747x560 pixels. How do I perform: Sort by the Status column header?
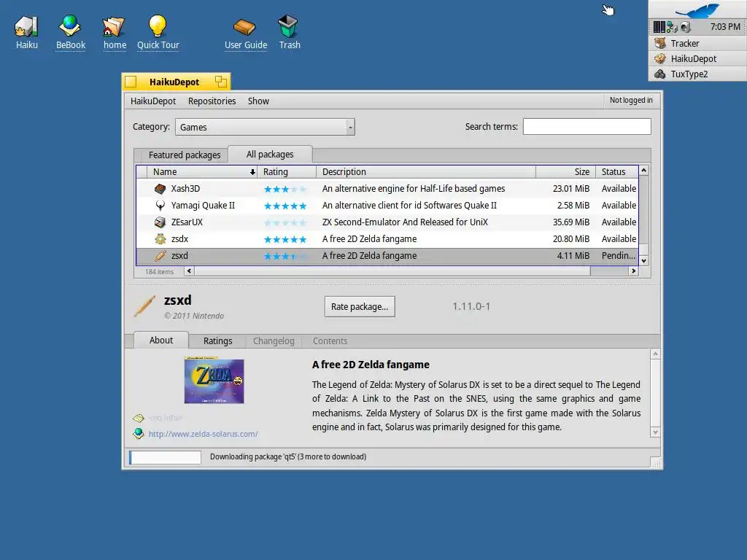pos(617,172)
